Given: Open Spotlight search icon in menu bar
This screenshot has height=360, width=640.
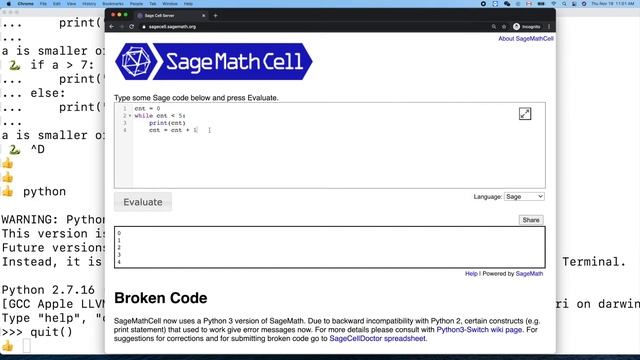Looking at the screenshot, I should click(x=564, y=4).
